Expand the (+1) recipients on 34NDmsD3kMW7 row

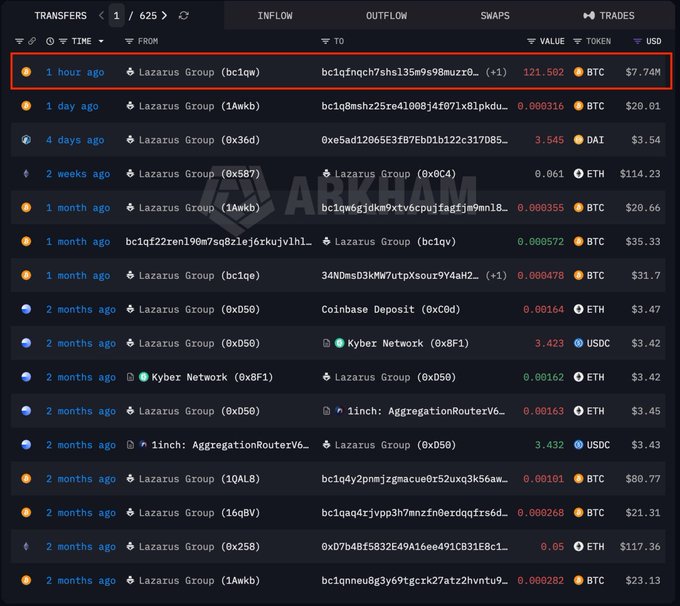(x=496, y=275)
